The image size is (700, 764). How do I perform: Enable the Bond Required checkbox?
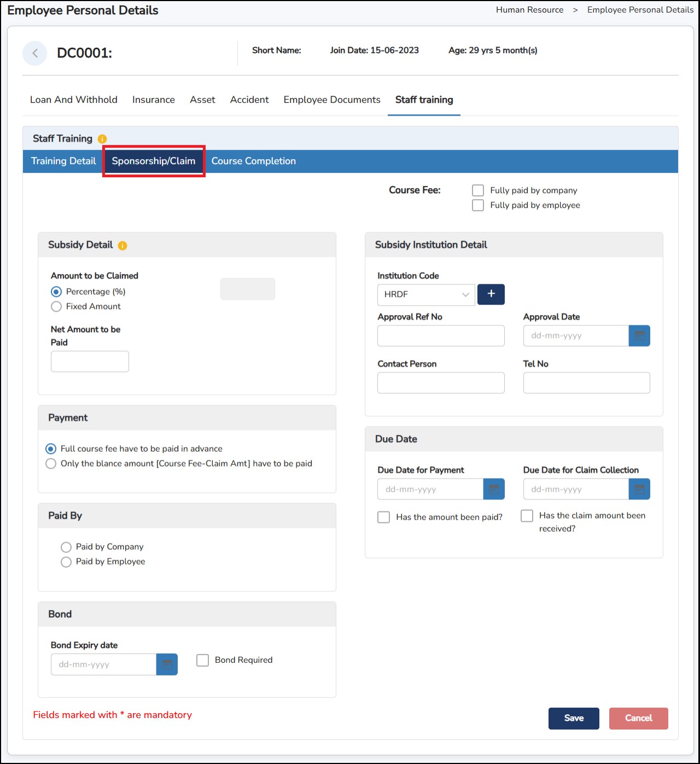(x=203, y=660)
